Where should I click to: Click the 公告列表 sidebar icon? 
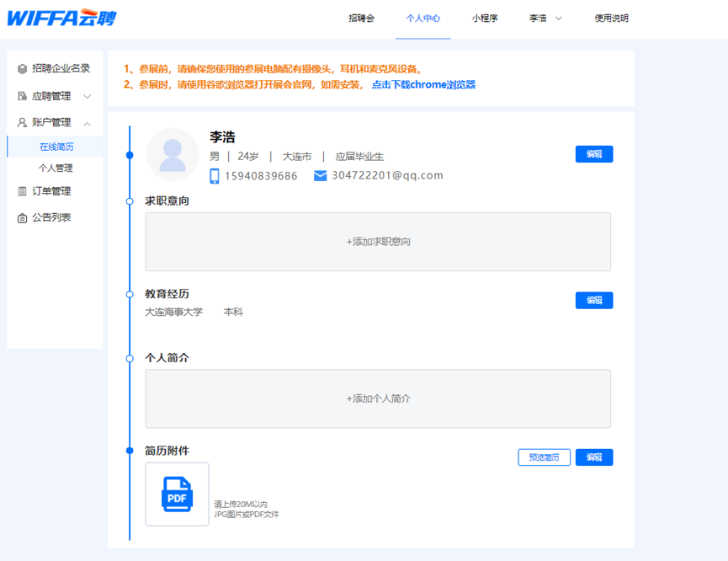click(23, 218)
